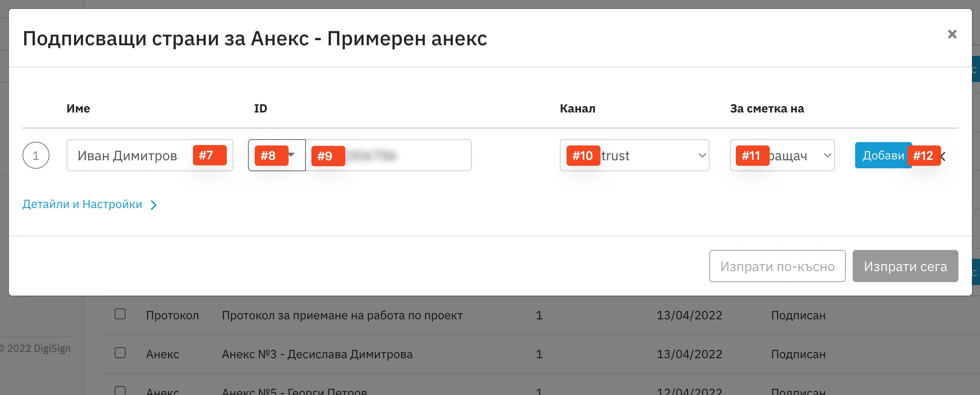Open the Канал trust dropdown

coord(634,155)
